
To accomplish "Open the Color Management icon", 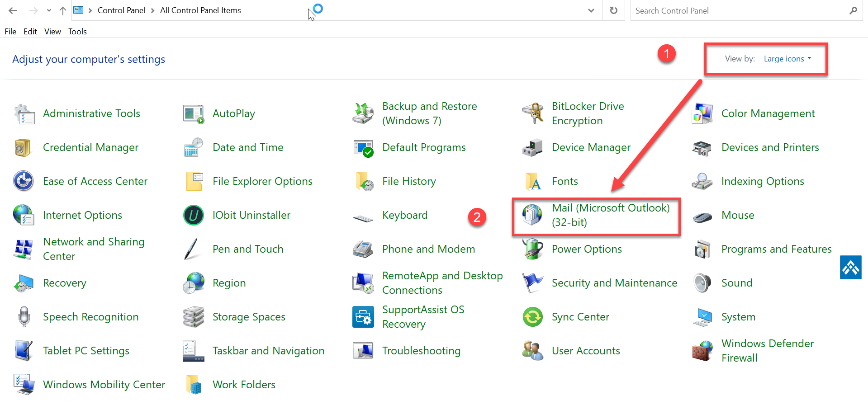I will (x=702, y=113).
